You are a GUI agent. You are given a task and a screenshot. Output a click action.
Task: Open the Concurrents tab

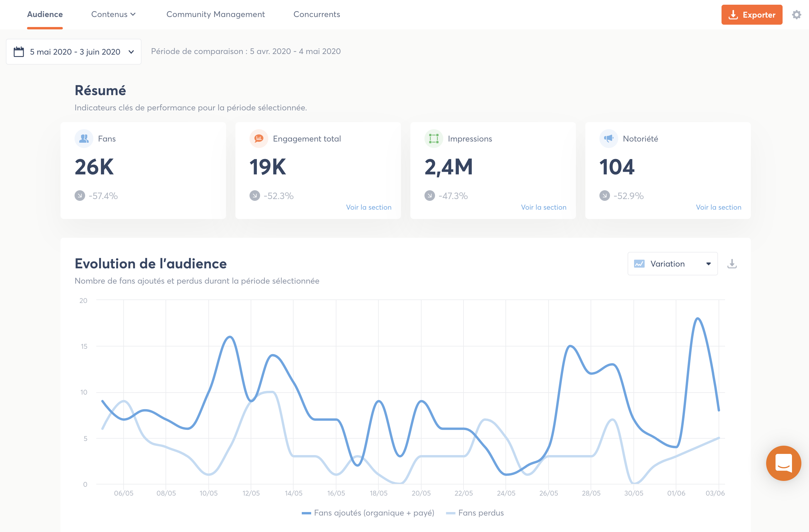pyautogui.click(x=316, y=14)
